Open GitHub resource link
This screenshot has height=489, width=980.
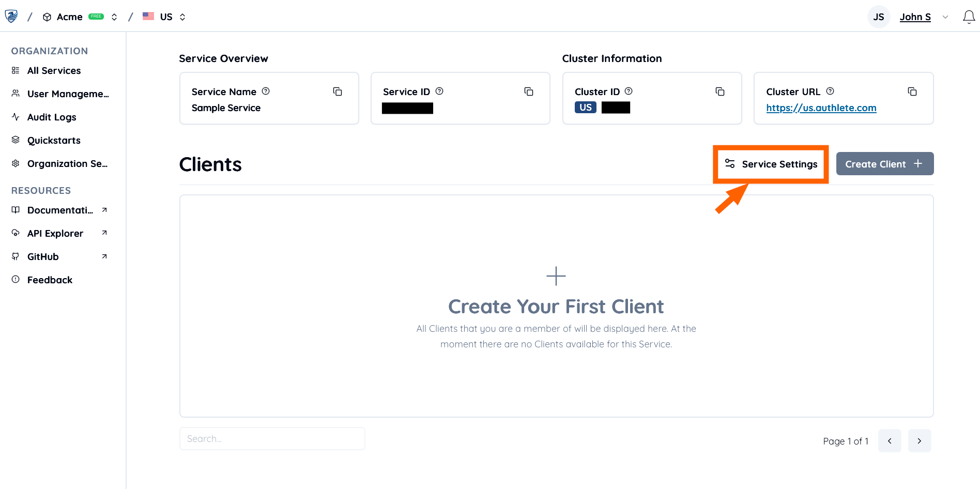pyautogui.click(x=43, y=257)
